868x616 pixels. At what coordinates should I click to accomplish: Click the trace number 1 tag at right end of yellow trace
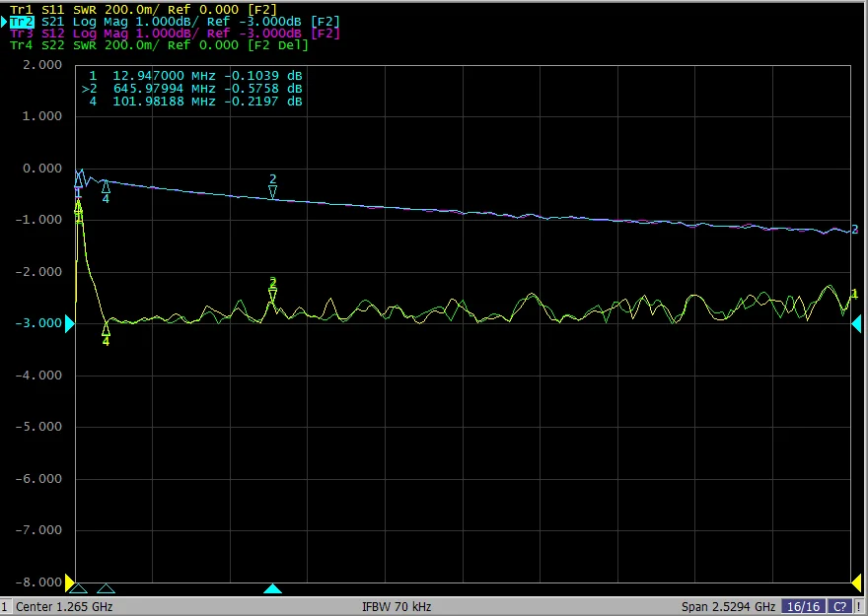pyautogui.click(x=854, y=294)
